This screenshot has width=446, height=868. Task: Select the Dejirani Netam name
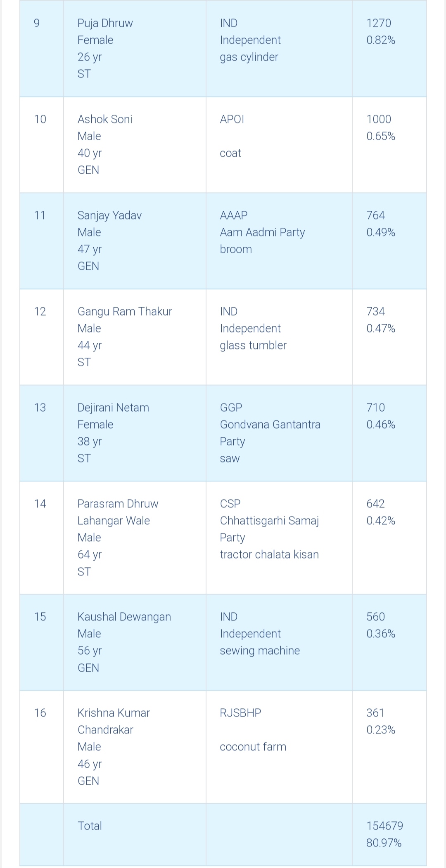point(113,408)
